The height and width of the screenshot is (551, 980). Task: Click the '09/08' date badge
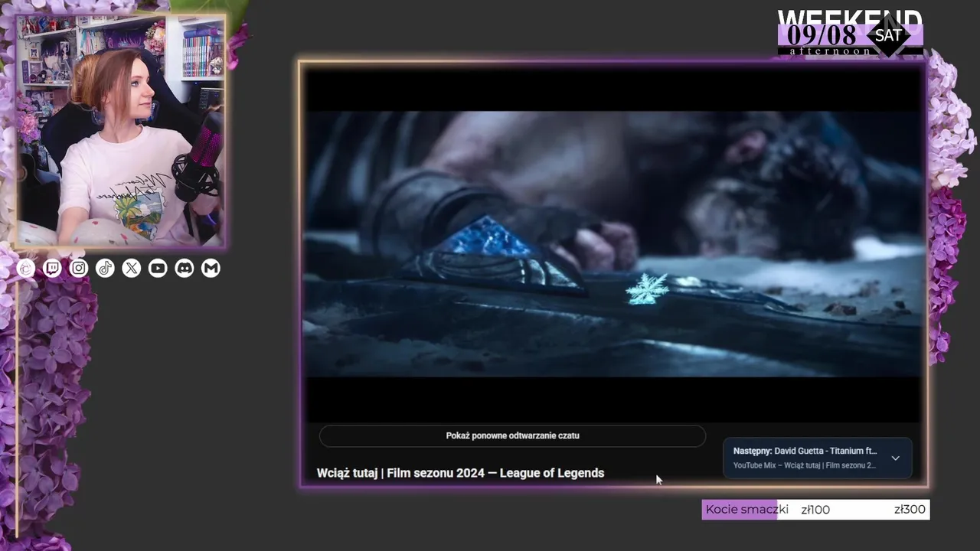tap(822, 35)
